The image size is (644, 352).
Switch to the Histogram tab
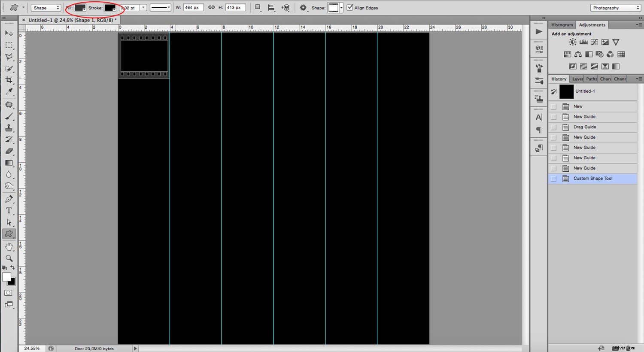pyautogui.click(x=562, y=24)
